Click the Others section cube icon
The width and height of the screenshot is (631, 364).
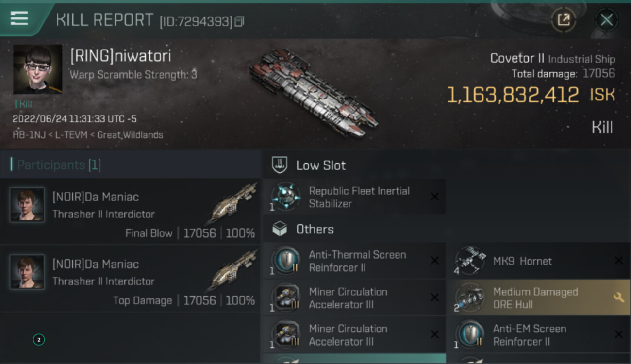pos(280,229)
